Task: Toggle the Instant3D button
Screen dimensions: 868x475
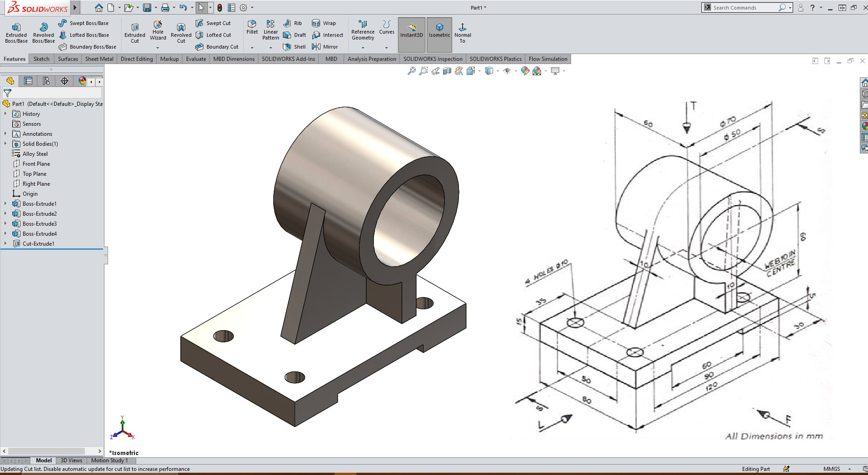Action: pyautogui.click(x=412, y=30)
